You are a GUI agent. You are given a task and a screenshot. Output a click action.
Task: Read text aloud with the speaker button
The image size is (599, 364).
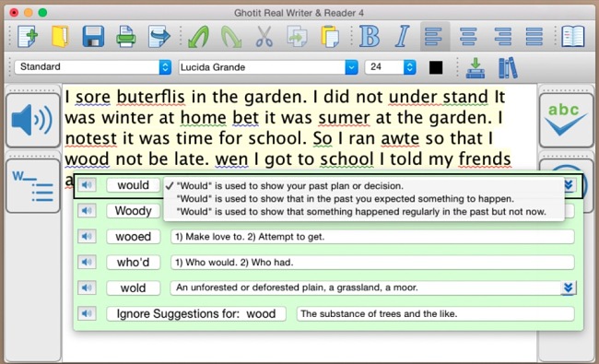coord(33,120)
